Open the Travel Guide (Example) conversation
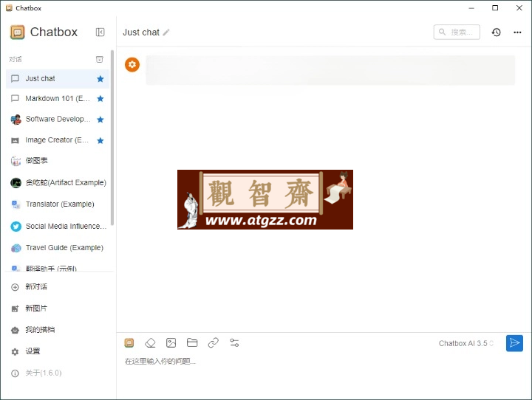 (58, 248)
